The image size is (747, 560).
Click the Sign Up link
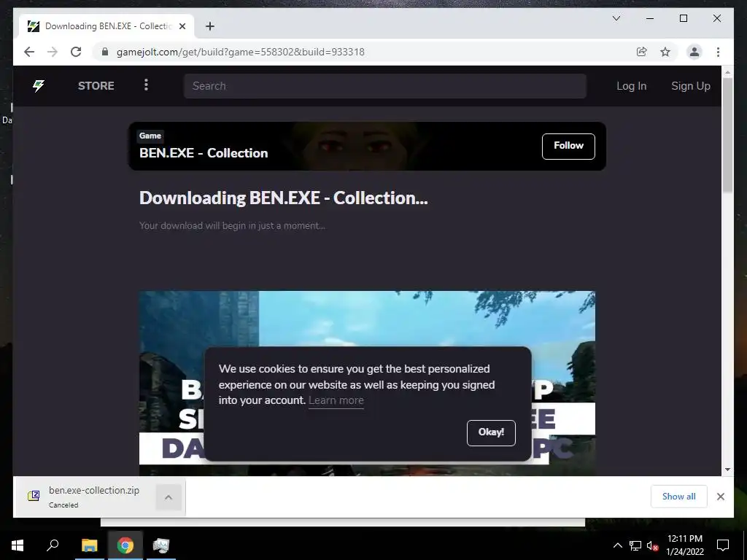pos(690,86)
